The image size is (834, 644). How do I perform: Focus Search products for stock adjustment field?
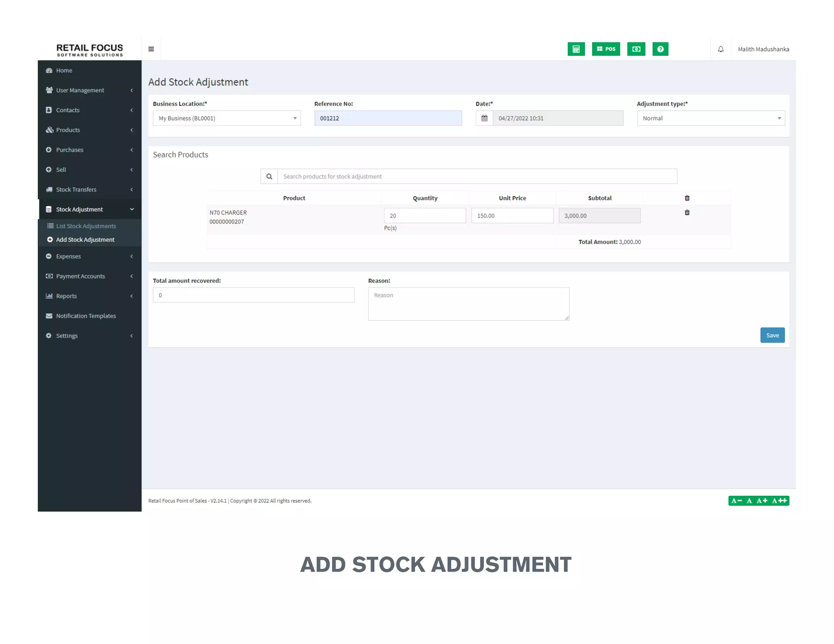click(477, 177)
